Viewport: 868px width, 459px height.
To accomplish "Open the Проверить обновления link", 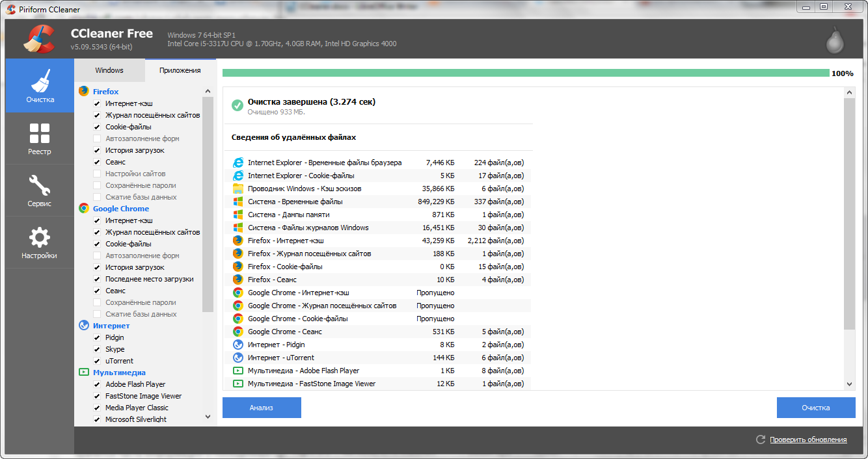I will [x=808, y=439].
